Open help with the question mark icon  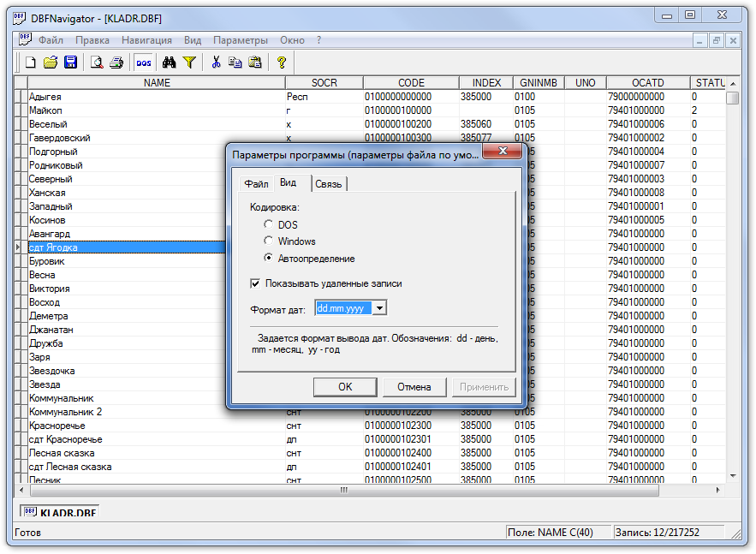pyautogui.click(x=282, y=63)
